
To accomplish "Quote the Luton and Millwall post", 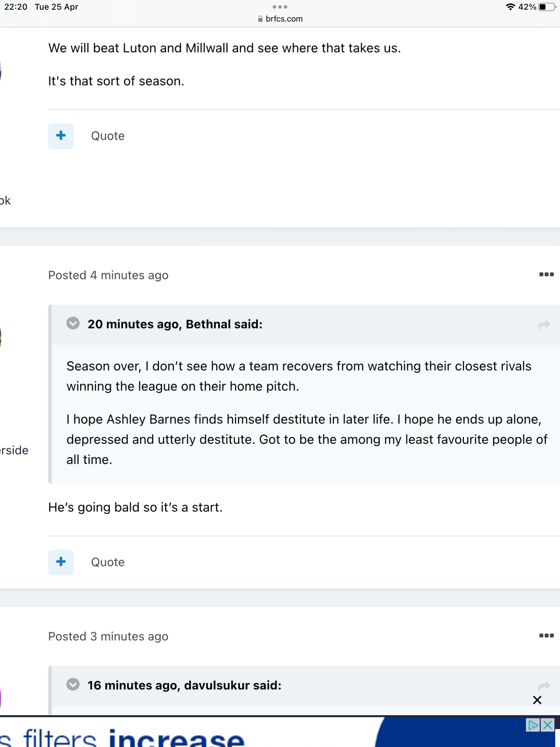I will 108,136.
